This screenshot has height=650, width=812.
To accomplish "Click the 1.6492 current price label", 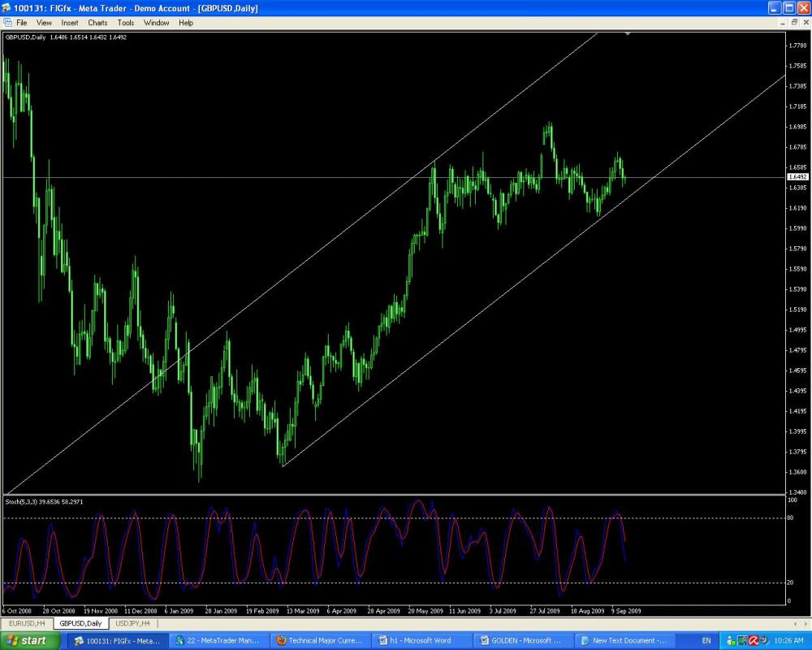I will [797, 176].
